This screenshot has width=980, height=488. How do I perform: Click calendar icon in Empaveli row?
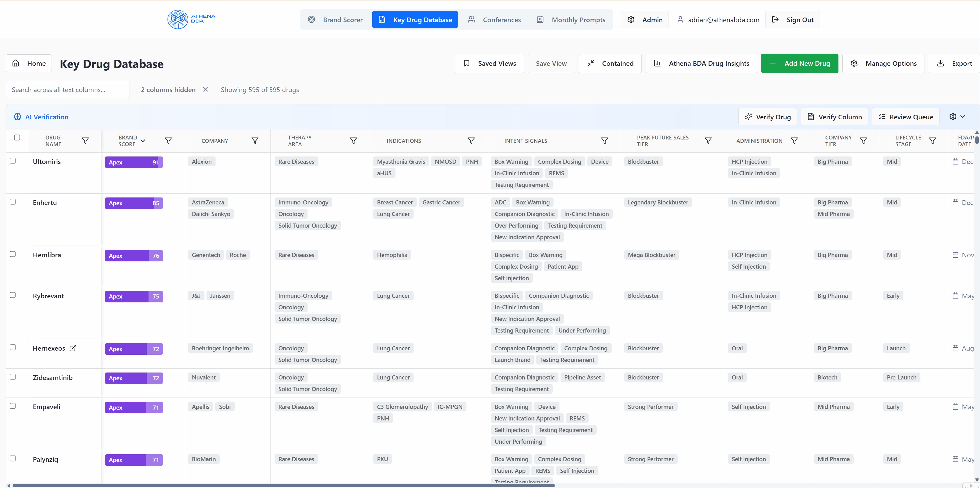tap(955, 406)
